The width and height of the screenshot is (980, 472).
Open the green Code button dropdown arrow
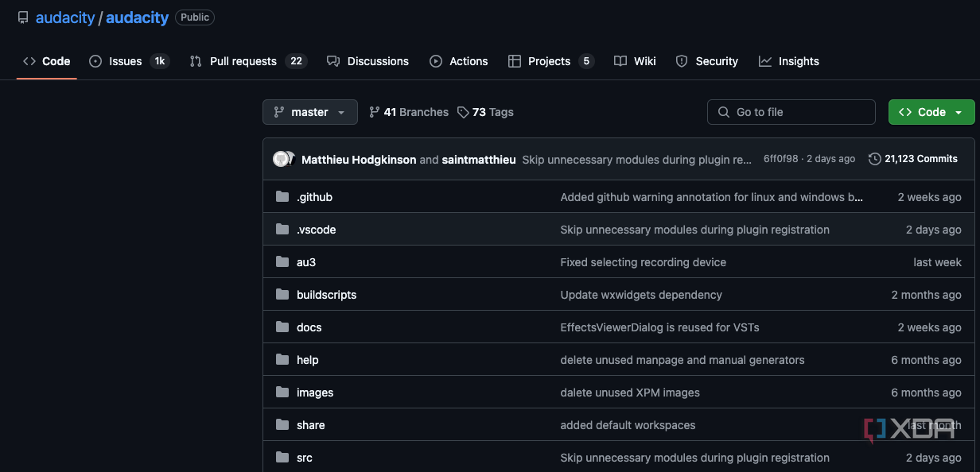959,112
